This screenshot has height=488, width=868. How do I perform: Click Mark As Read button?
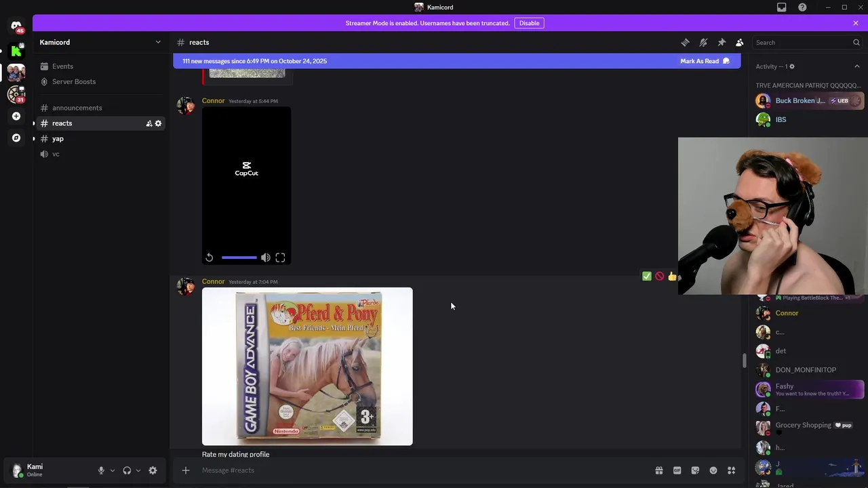pos(705,61)
